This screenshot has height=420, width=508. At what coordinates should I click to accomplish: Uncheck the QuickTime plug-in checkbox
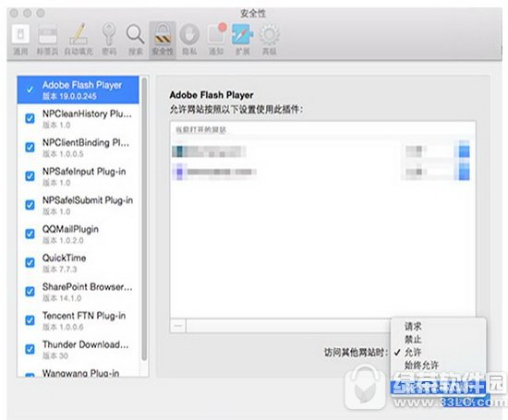click(x=30, y=262)
